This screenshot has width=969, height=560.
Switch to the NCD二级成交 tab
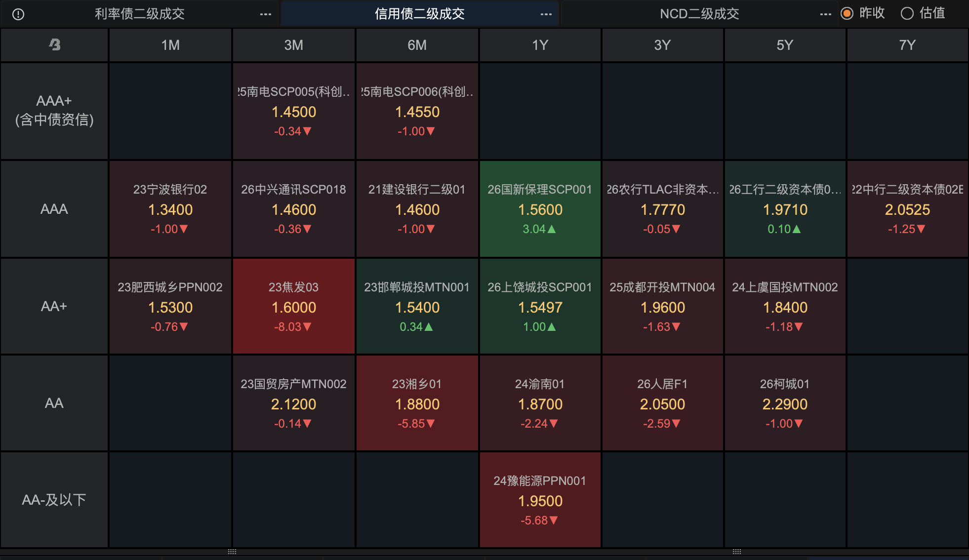pos(699,14)
